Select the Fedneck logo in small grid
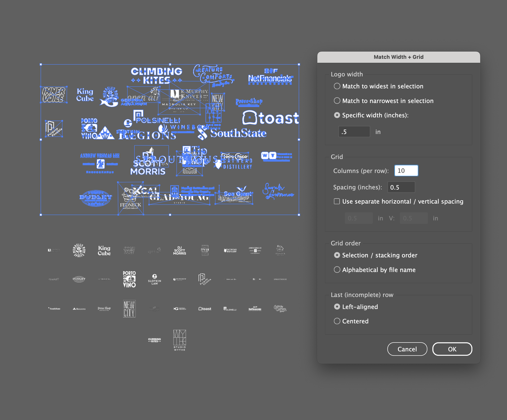Viewport: 507px width, 420px height. coord(280,250)
